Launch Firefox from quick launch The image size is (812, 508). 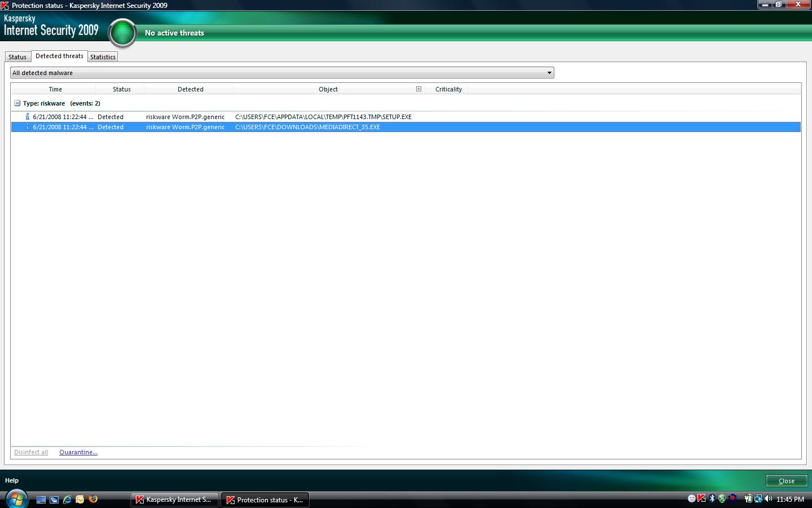(x=93, y=499)
